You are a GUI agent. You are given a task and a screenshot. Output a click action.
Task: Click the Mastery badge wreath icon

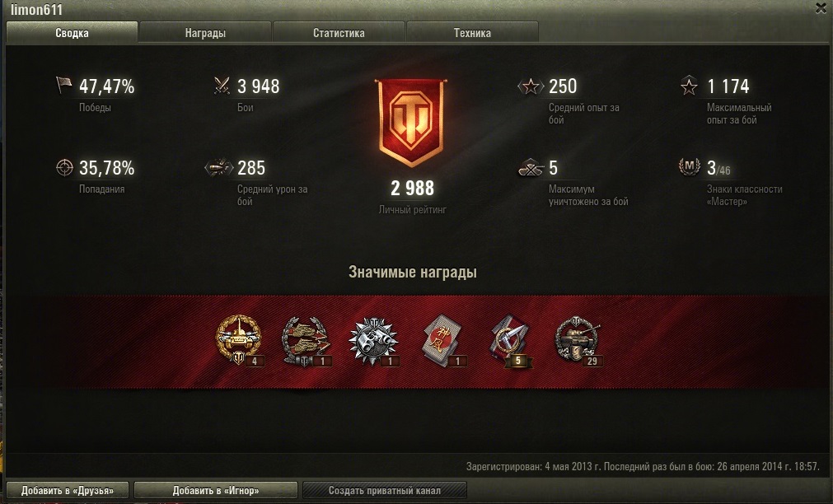(x=689, y=166)
